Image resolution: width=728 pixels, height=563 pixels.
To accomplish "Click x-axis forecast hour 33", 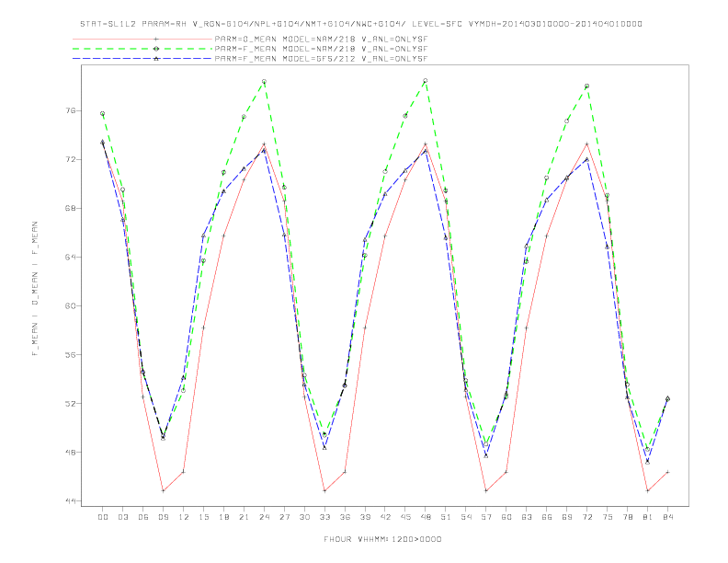I will pyautogui.click(x=324, y=517).
